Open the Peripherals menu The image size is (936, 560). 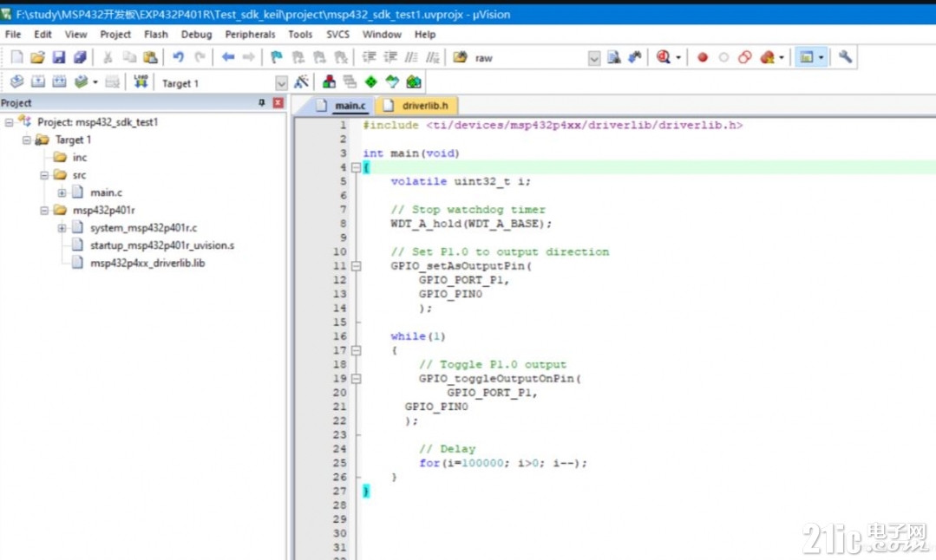[250, 34]
